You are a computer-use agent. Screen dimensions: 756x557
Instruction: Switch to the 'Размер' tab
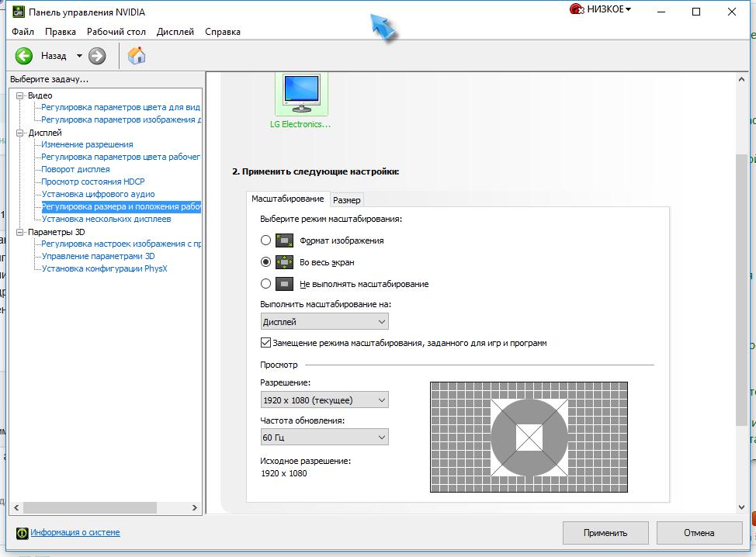(346, 200)
